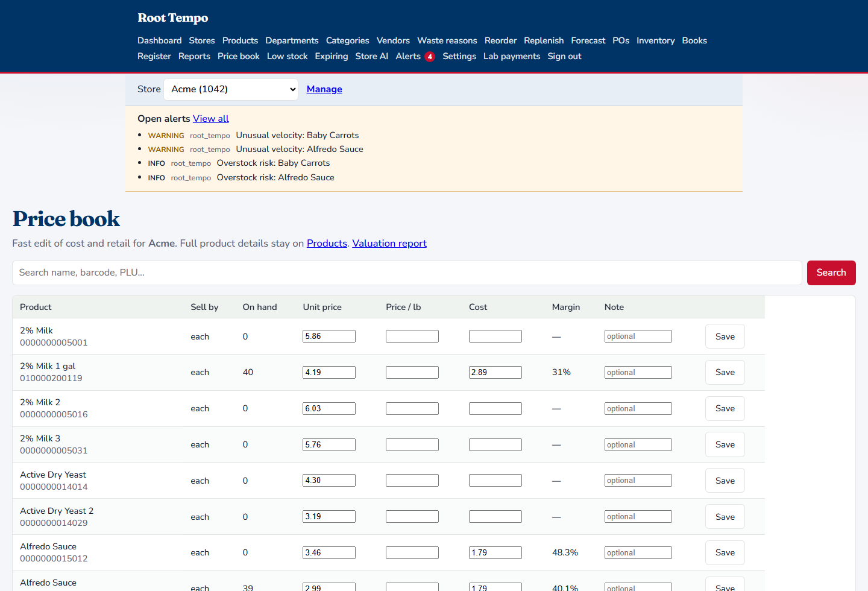
Task: Open View all alerts link
Action: click(x=210, y=119)
